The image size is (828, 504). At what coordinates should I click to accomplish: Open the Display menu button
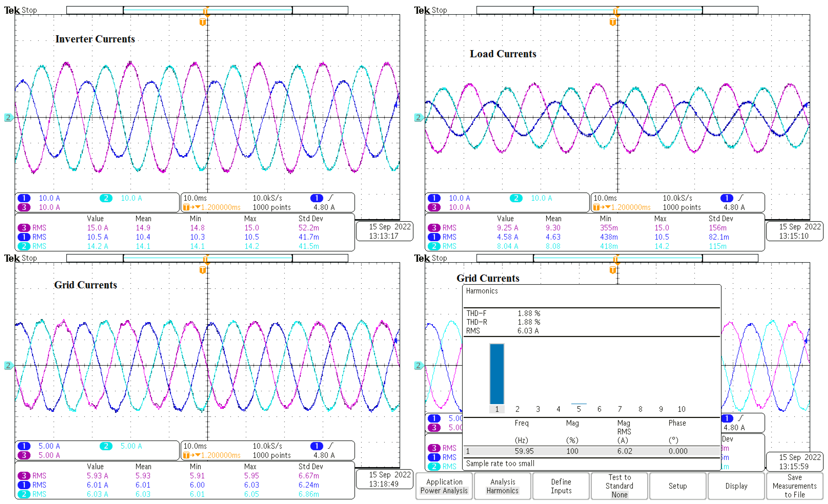736,486
